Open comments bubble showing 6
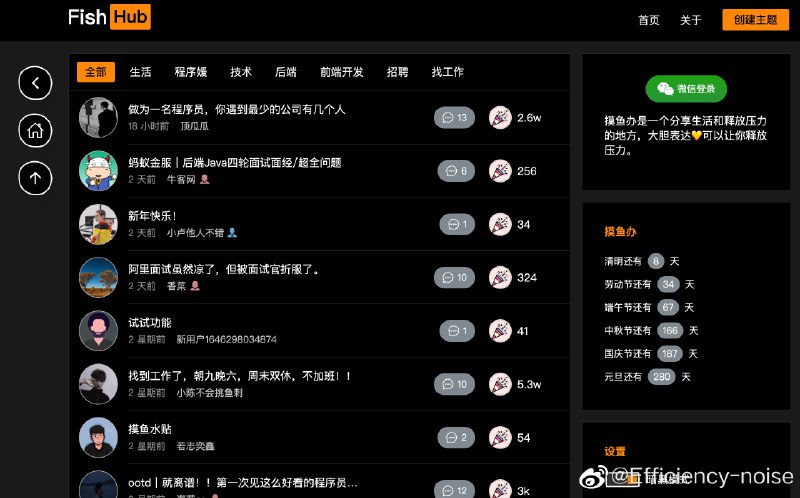The image size is (800, 498). pos(456,171)
